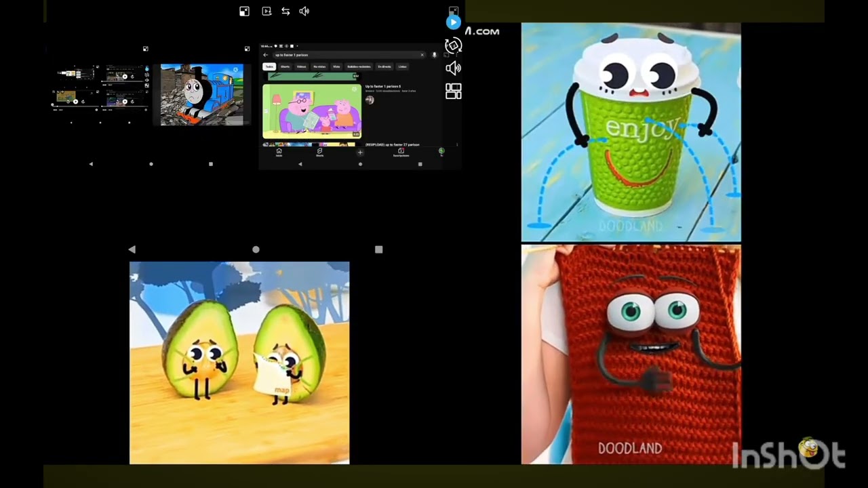This screenshot has width=868, height=488.
Task: Tap the back triangle above the avocado video
Action: tap(132, 249)
